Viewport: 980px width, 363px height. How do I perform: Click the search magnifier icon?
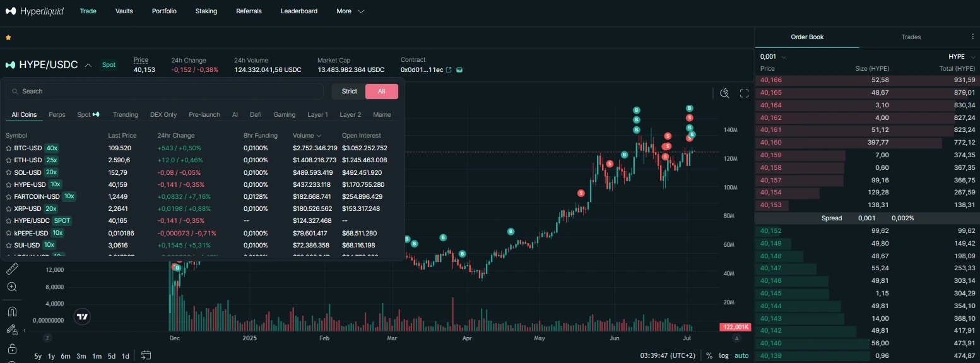point(15,92)
